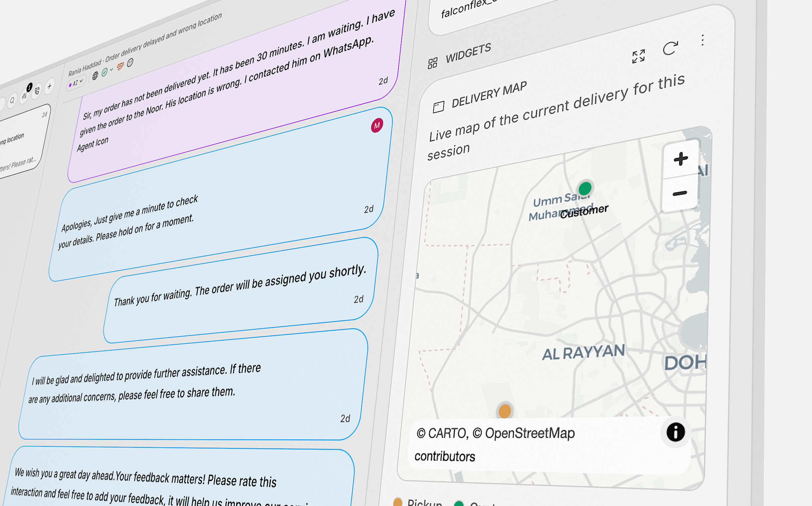Click the 'M' agent avatar badge
This screenshot has height=506, width=812.
tap(377, 126)
